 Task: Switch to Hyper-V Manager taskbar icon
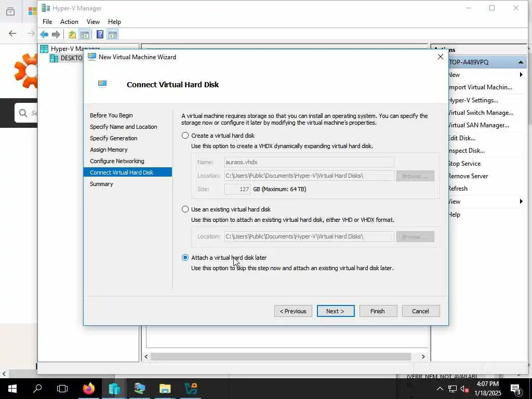[x=114, y=389]
